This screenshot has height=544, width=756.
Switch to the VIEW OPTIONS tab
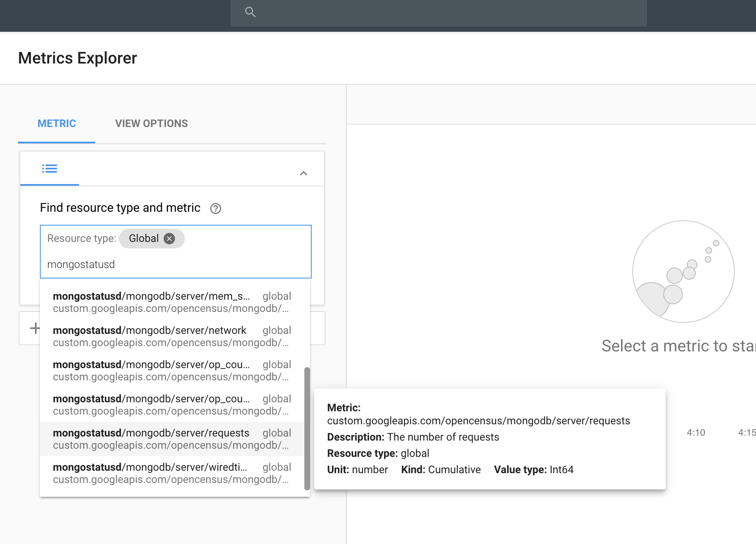tap(151, 123)
